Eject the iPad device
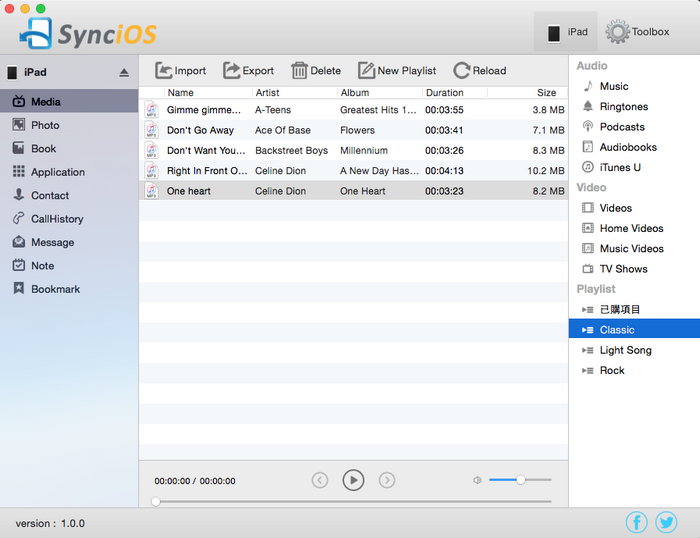The height and width of the screenshot is (538, 700). coord(124,72)
